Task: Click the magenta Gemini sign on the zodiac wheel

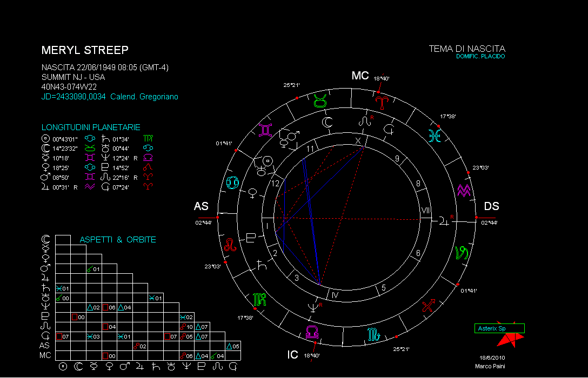Action: [x=265, y=130]
